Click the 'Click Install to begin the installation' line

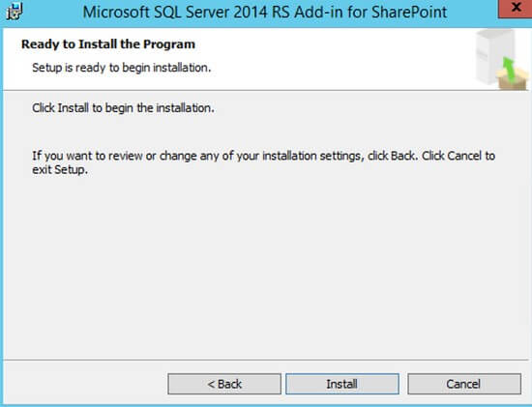(x=123, y=108)
